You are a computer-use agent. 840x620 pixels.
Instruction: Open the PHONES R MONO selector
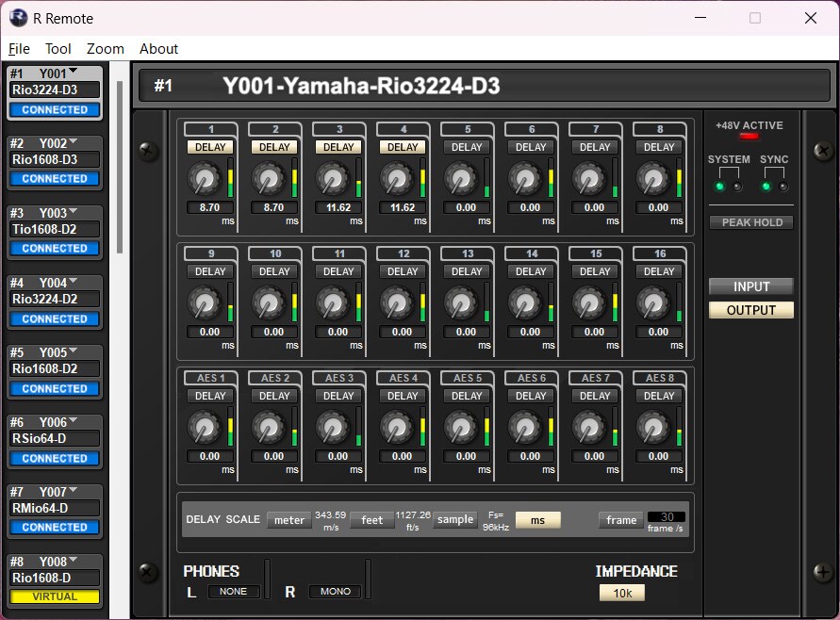point(335,592)
